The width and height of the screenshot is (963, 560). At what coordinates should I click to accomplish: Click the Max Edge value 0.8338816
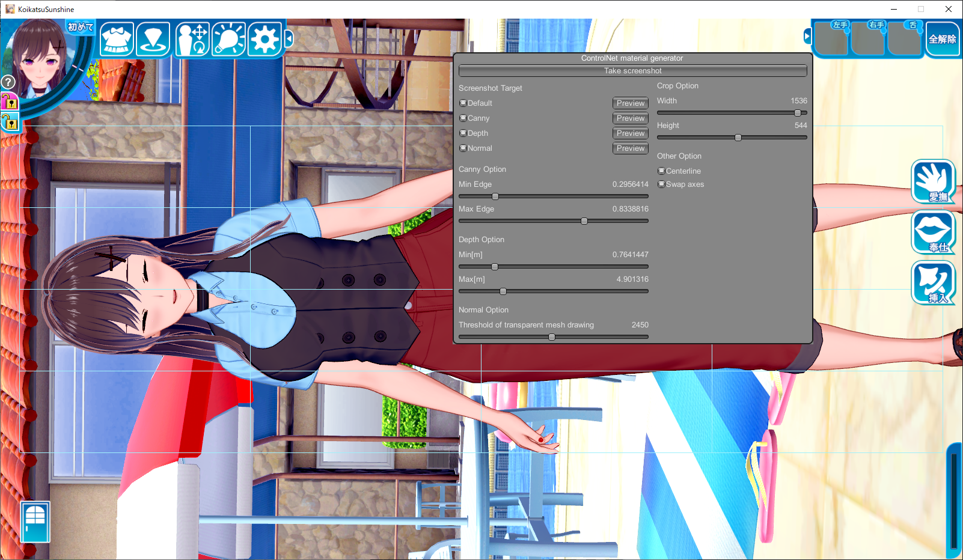631,209
